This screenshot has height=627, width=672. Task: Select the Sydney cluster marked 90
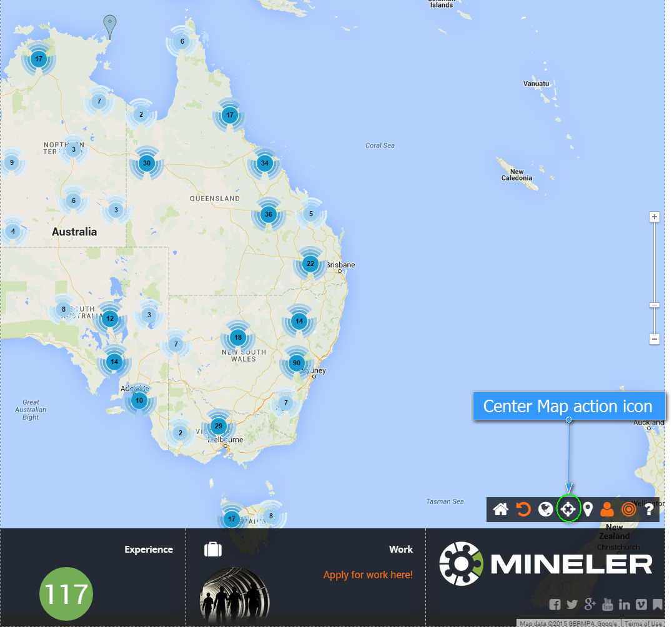coord(297,363)
